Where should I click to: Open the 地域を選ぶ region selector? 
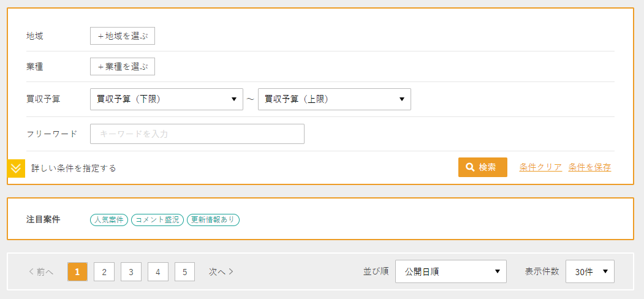coord(123,36)
